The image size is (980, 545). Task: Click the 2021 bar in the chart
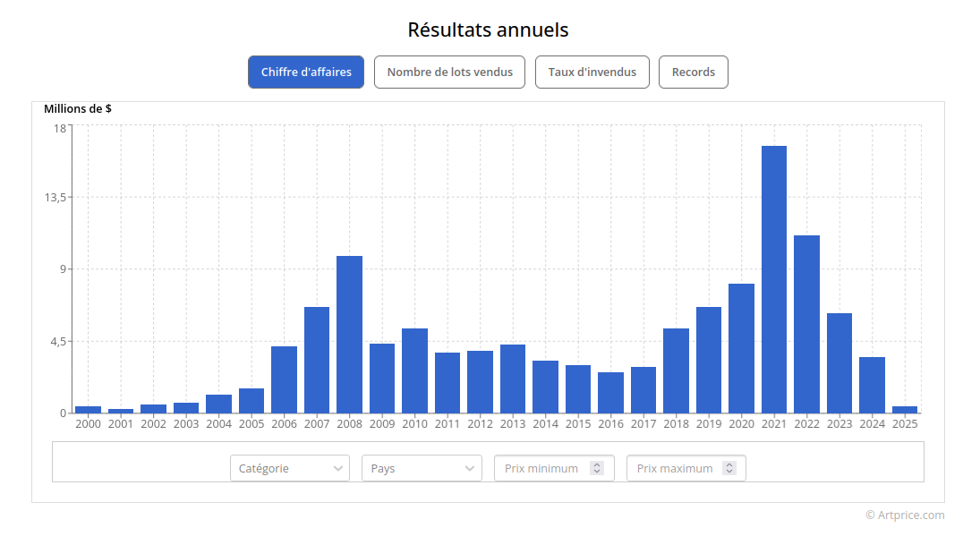[x=774, y=279]
